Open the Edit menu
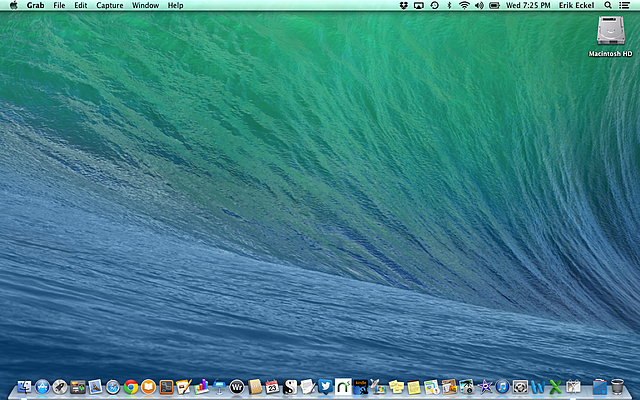The height and width of the screenshot is (400, 640). (81, 5)
